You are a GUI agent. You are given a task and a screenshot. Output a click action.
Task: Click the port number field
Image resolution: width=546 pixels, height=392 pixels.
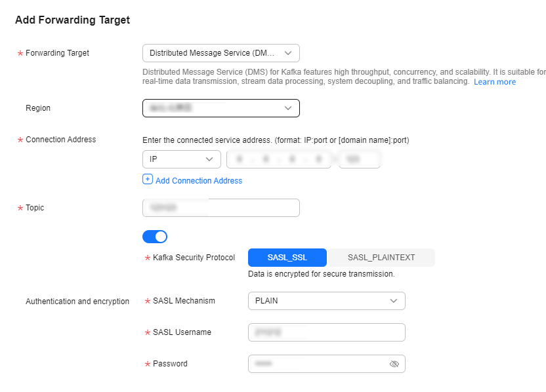360,159
